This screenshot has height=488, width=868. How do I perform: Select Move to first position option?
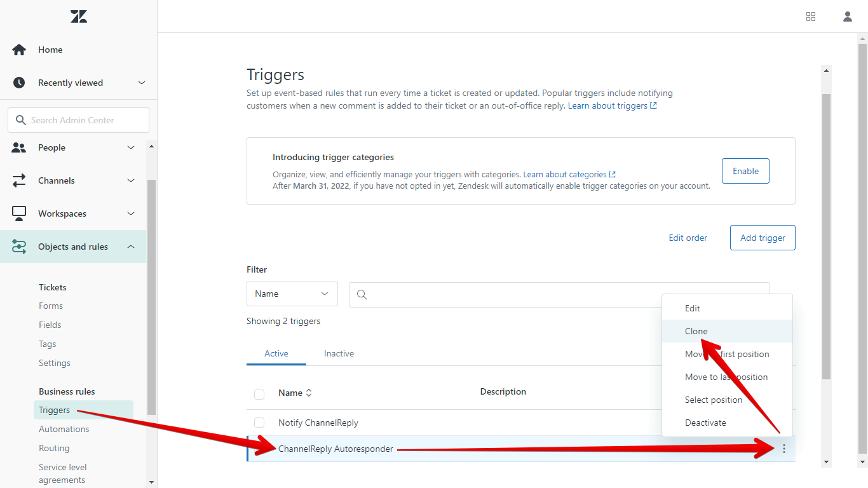(x=727, y=354)
